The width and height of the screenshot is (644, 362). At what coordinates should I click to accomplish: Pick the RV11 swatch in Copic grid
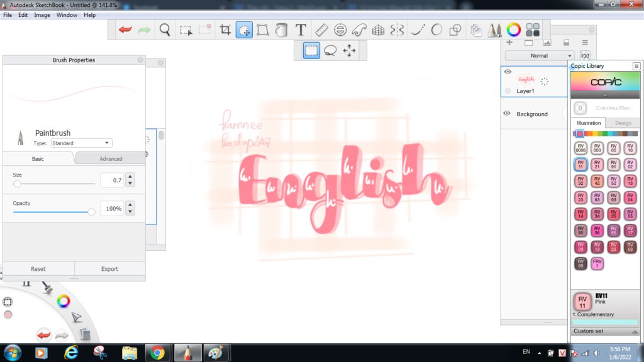(x=580, y=165)
